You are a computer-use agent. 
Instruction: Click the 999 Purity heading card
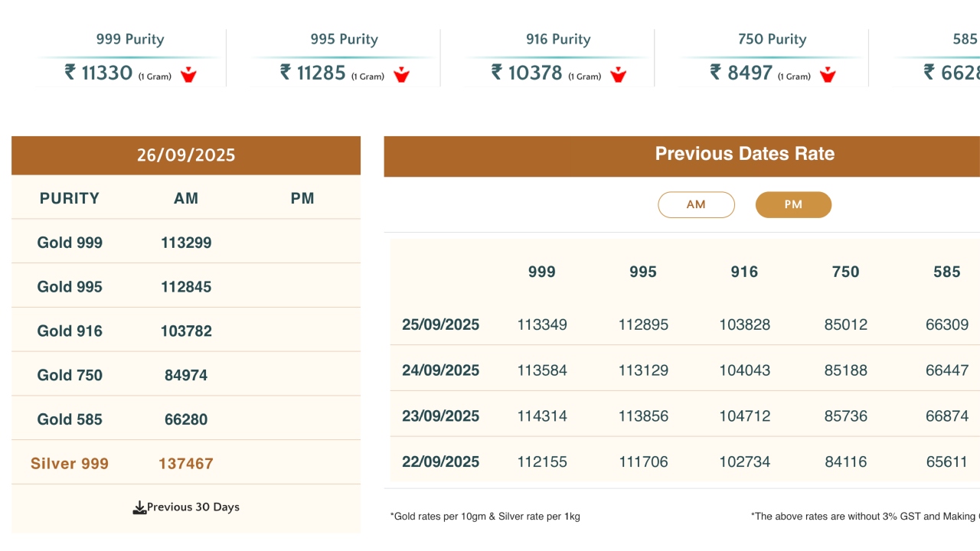pyautogui.click(x=130, y=40)
